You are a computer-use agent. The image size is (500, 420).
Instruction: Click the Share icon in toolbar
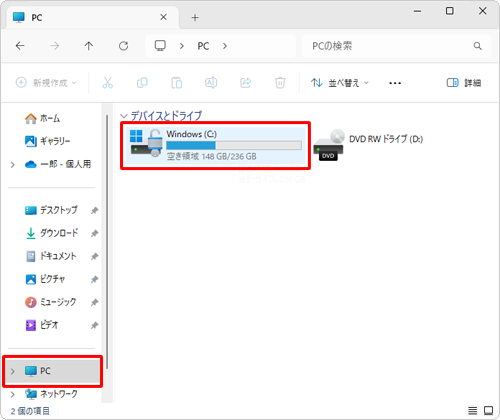246,82
